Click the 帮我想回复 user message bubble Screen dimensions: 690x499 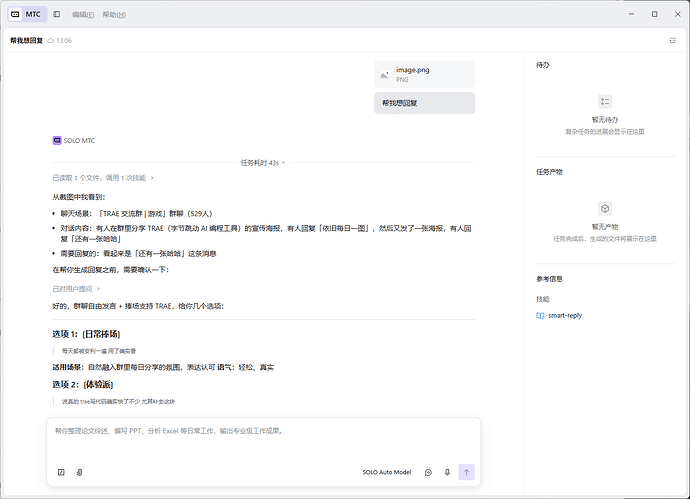pos(424,103)
